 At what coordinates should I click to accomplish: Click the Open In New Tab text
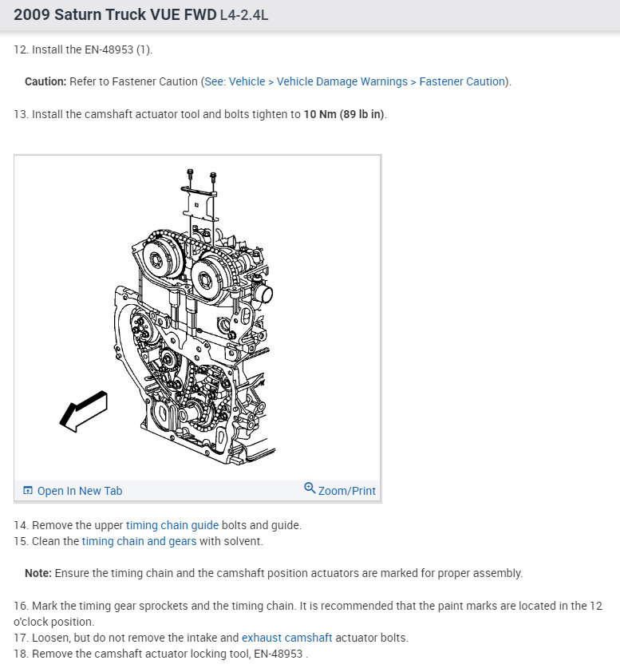click(80, 491)
